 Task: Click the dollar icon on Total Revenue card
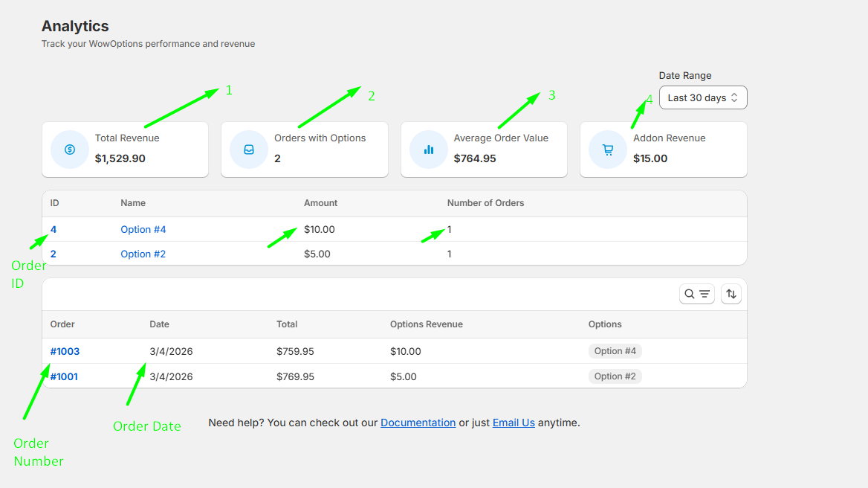70,150
